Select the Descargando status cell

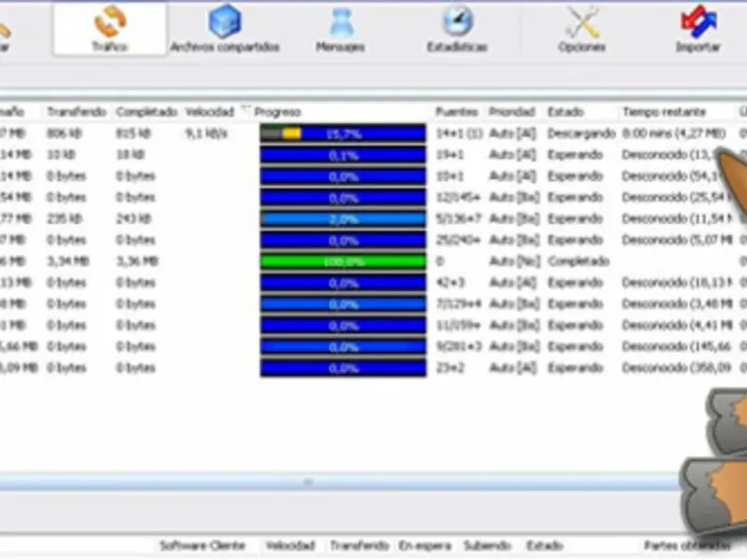pyautogui.click(x=581, y=133)
